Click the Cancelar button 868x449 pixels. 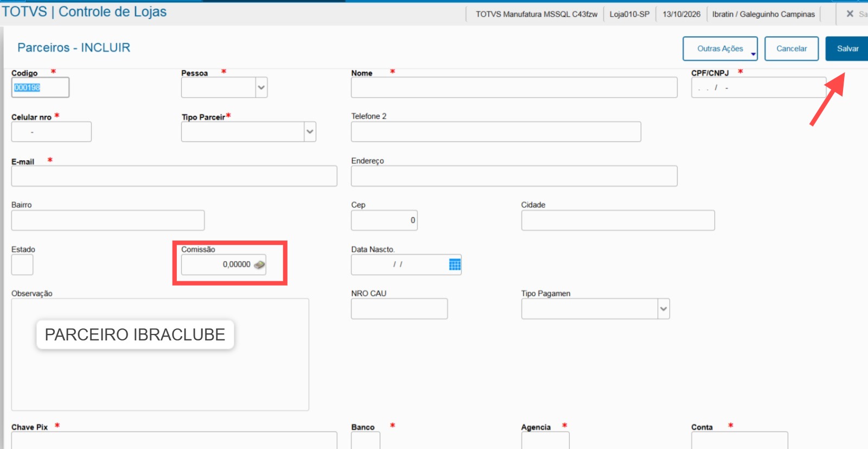point(792,49)
